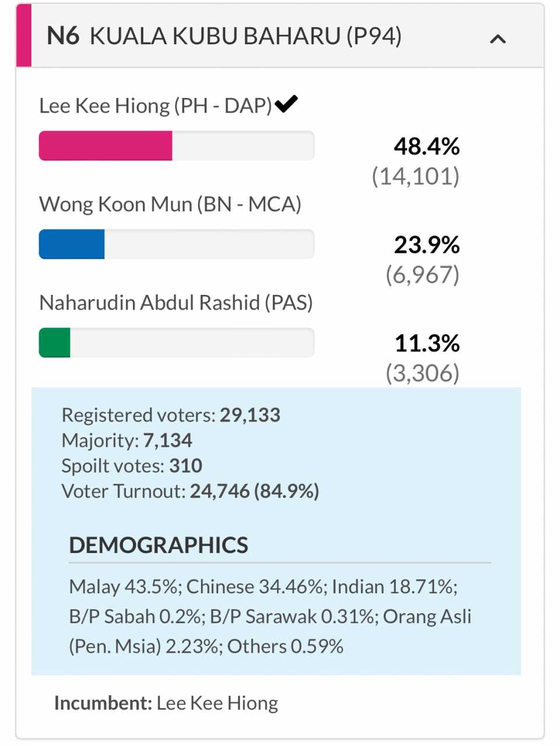Click the DEMOGRAPHICS heading

pyautogui.click(x=159, y=546)
